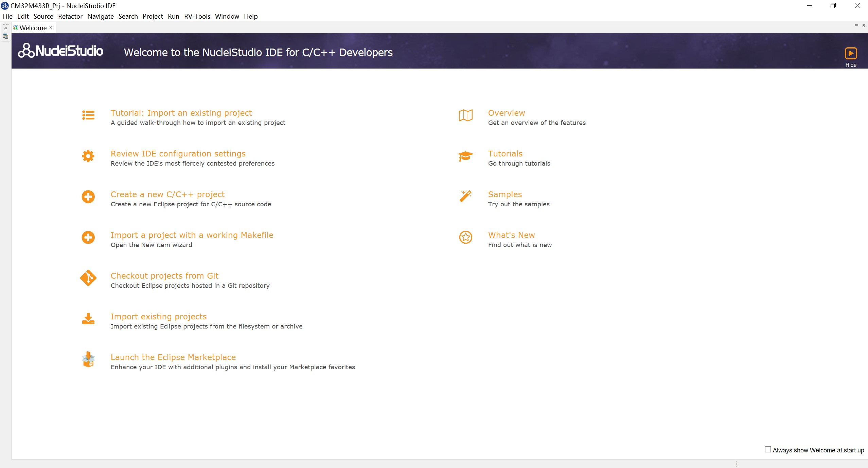
Task: Click the list icon beside Tutorial: Import project
Action: (88, 115)
